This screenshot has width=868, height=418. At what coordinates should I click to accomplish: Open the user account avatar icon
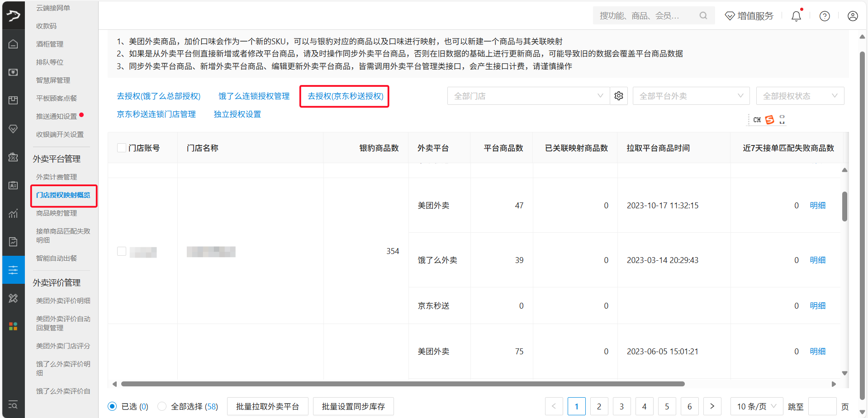tap(853, 16)
